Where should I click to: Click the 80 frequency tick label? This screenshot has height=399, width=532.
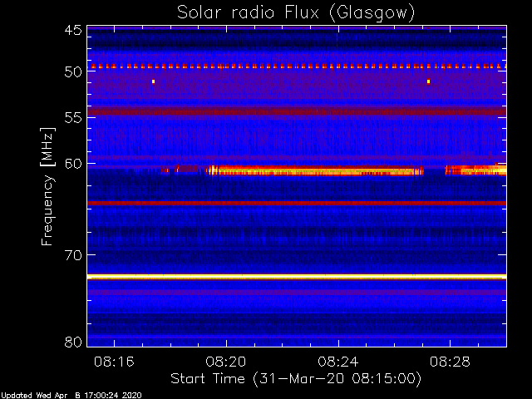(73, 342)
